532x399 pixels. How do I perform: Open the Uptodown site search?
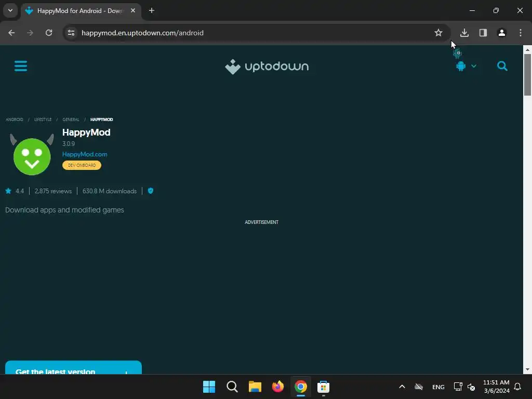[502, 66]
